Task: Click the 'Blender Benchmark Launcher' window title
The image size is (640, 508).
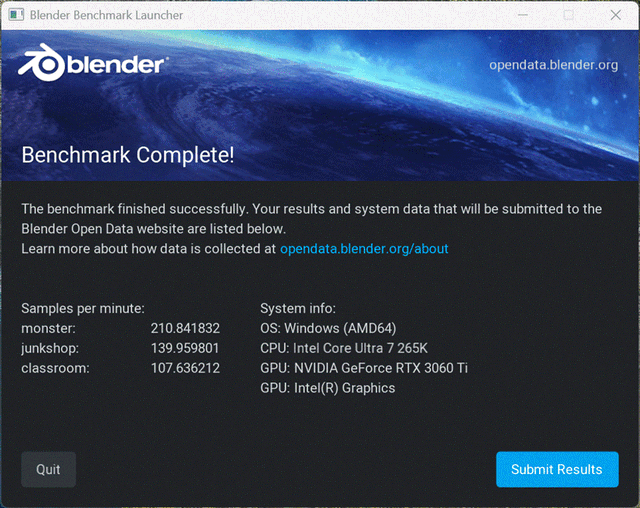Action: tap(106, 15)
